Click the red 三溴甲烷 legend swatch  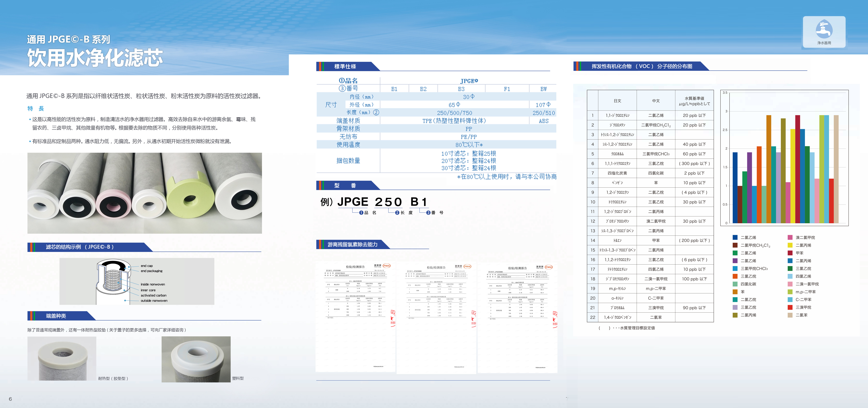(790, 307)
